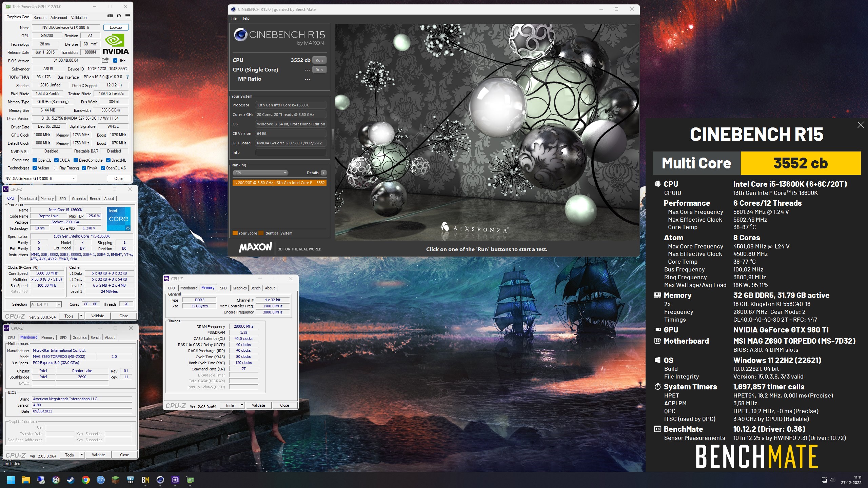Toggle the Vulkan checkbox
868x488 pixels.
coord(35,168)
